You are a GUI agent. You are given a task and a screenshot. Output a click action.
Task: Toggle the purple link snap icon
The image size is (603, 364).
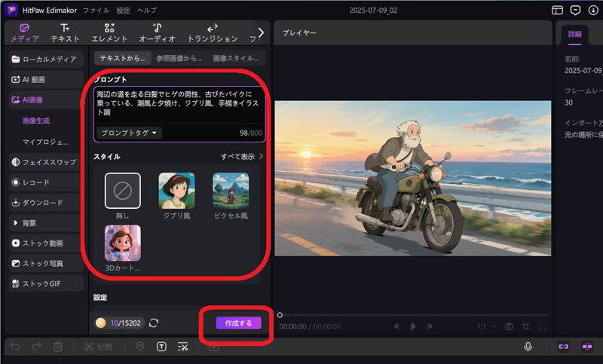tap(563, 347)
